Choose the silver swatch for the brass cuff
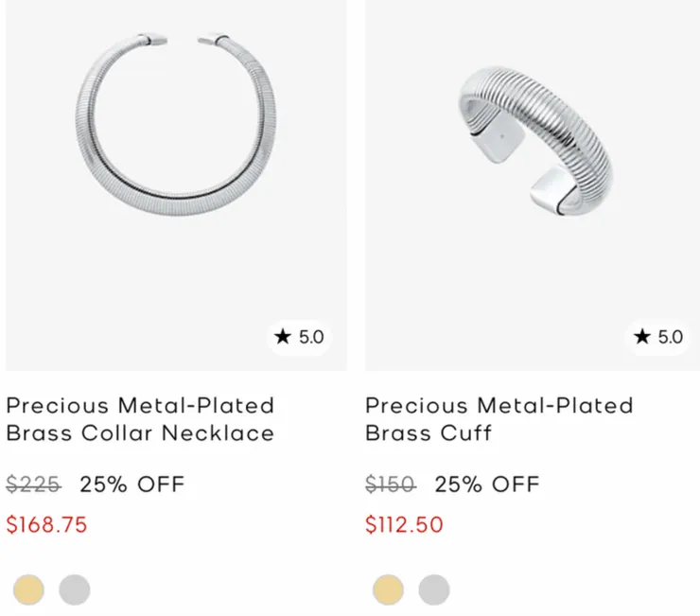Screen dimensions: 700x616 tap(434, 590)
